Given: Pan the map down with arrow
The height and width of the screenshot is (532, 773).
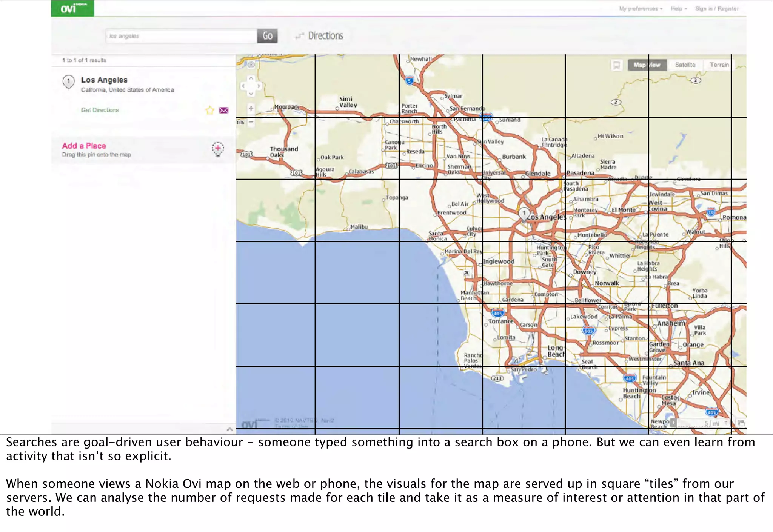Looking at the screenshot, I should point(251,94).
